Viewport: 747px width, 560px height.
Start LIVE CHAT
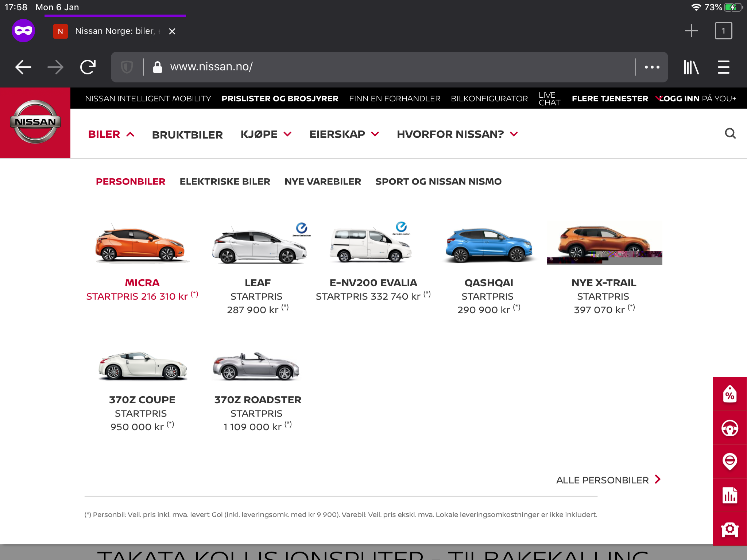[549, 99]
